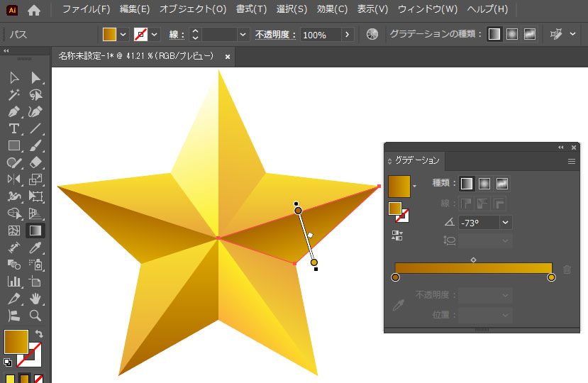Click the left gradient color stop on slider
The height and width of the screenshot is (383, 588).
395,277
